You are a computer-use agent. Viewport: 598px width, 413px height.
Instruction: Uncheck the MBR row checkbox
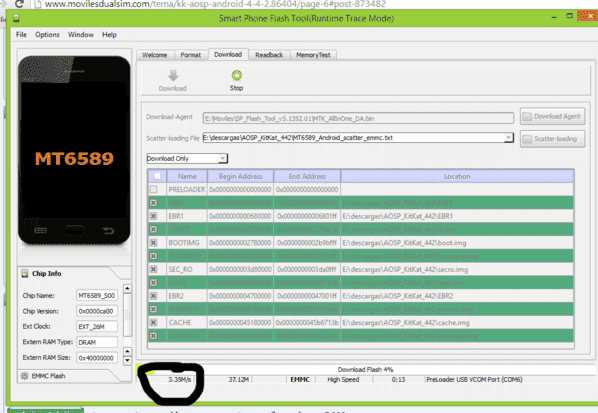click(153, 203)
